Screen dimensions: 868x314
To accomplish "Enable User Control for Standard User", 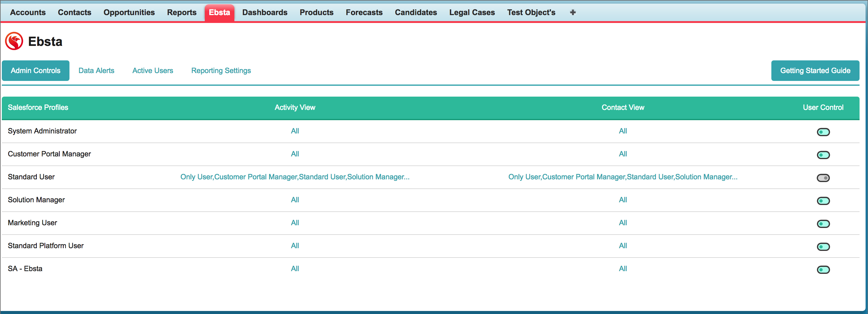I will click(x=823, y=178).
